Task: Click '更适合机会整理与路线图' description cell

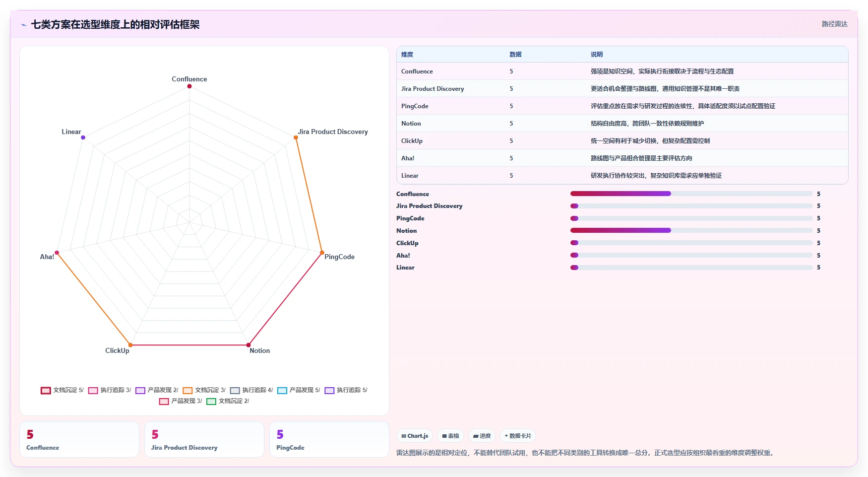Action: click(x=665, y=89)
